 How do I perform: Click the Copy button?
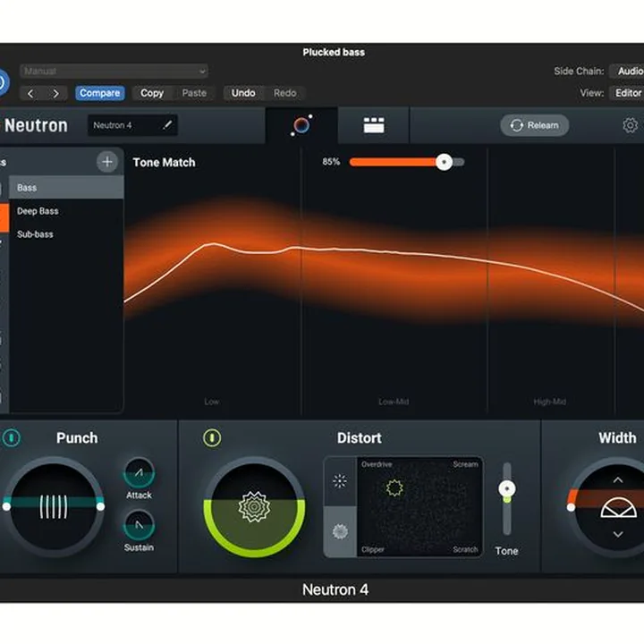[x=152, y=93]
